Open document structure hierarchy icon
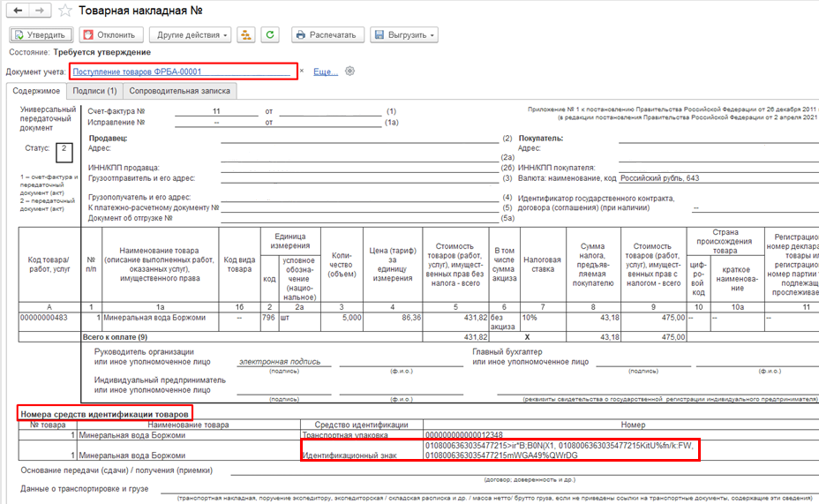Viewport: 819px width, 504px height. pos(246,35)
